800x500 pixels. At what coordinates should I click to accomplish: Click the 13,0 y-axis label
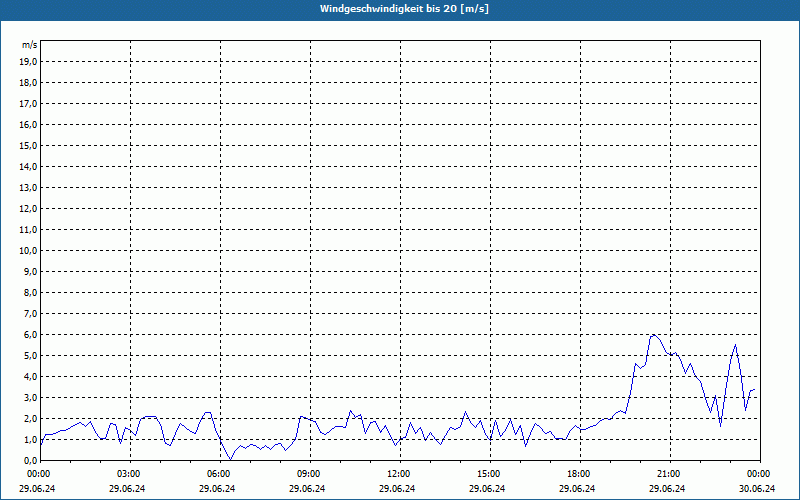[29, 187]
